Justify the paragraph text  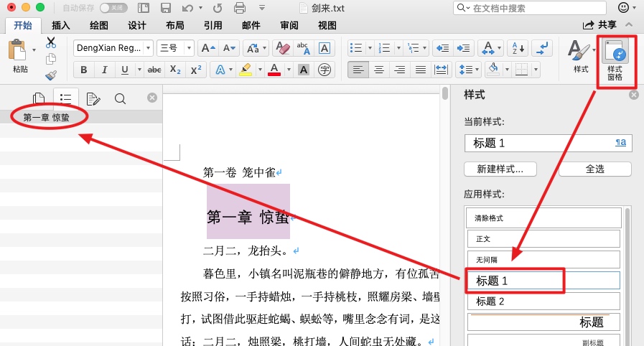point(421,70)
